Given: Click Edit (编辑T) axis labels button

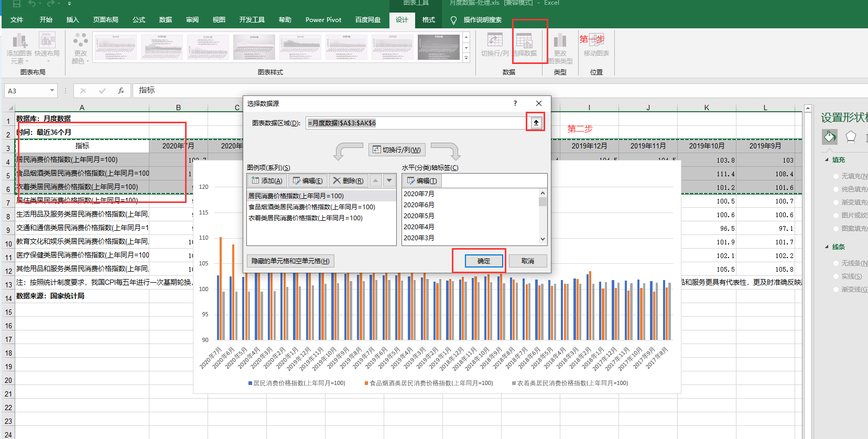Looking at the screenshot, I should tap(422, 180).
